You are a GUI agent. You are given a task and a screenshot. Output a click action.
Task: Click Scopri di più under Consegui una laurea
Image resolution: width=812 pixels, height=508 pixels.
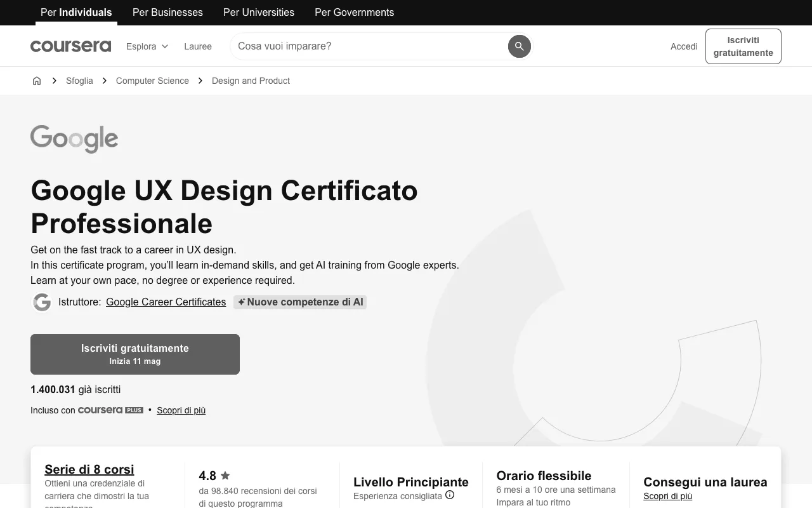pyautogui.click(x=667, y=496)
